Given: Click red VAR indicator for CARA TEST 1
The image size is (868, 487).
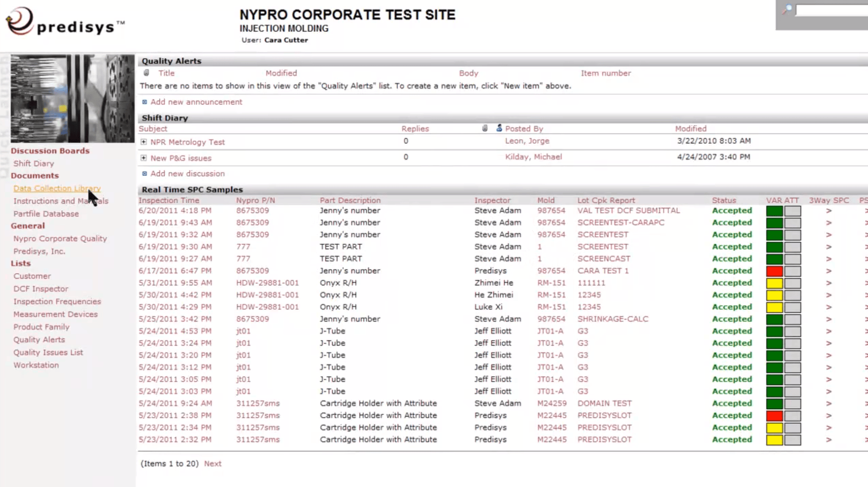Looking at the screenshot, I should coord(774,271).
